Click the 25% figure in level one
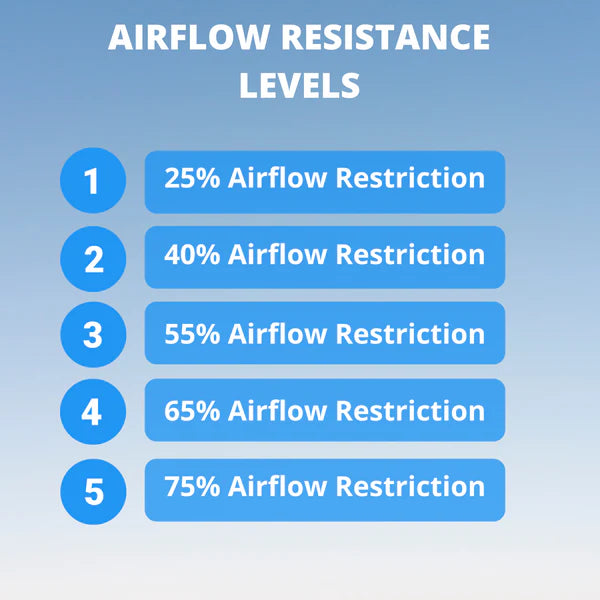Screen dimensions: 600x600 [x=192, y=179]
